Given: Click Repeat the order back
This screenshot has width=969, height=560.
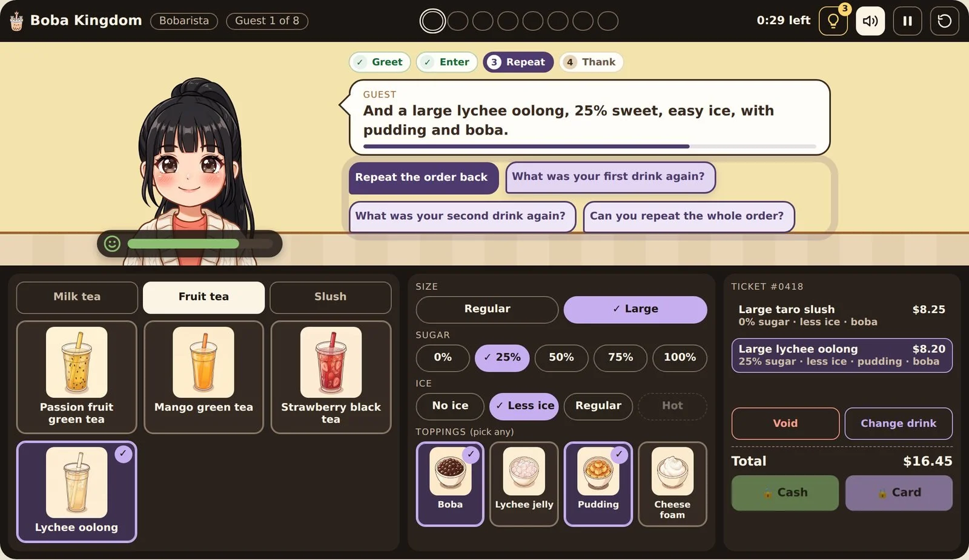Looking at the screenshot, I should pyautogui.click(x=423, y=178).
